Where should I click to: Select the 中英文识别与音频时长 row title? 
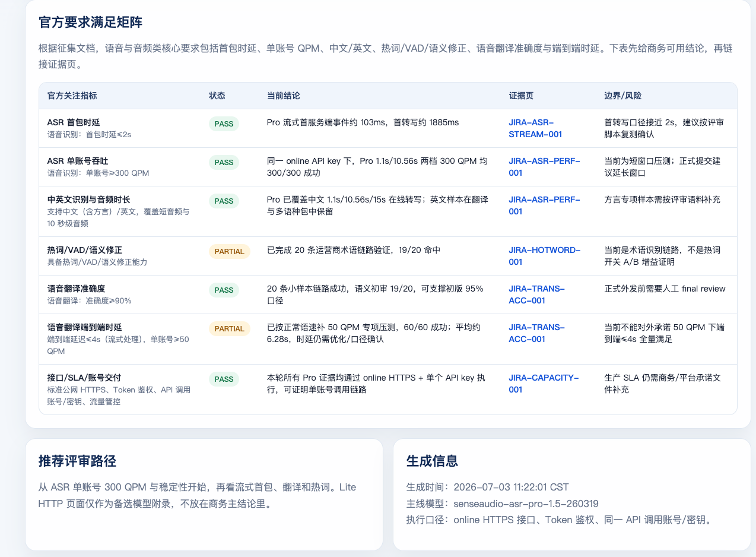(88, 200)
